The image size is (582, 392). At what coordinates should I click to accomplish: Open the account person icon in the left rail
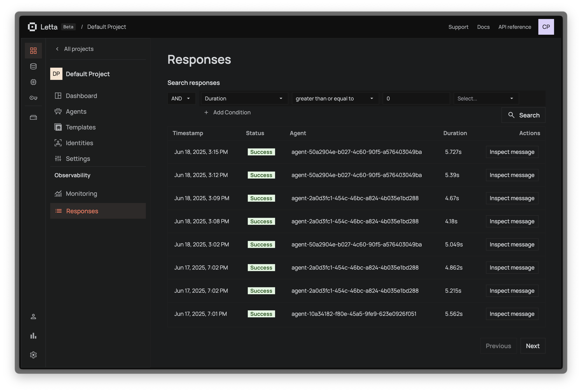pos(33,316)
